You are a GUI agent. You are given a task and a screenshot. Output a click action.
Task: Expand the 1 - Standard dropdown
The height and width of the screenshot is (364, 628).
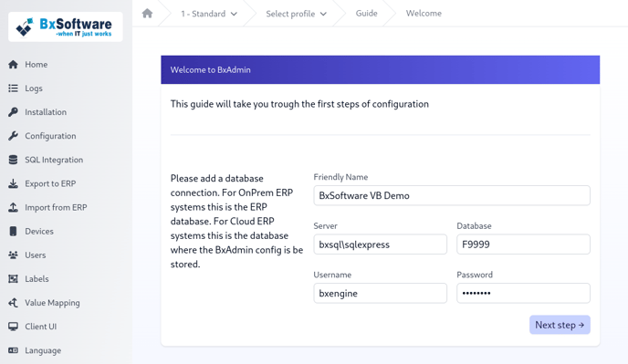pos(209,14)
